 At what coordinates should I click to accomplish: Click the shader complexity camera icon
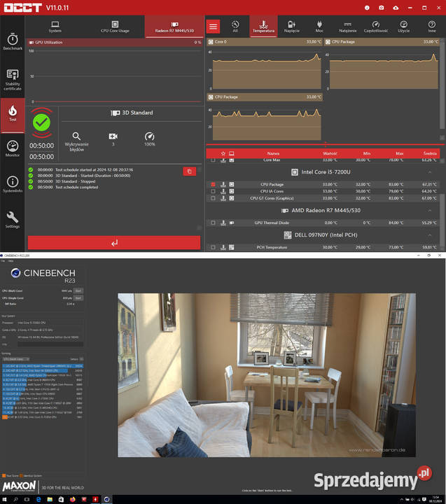pyautogui.click(x=113, y=136)
